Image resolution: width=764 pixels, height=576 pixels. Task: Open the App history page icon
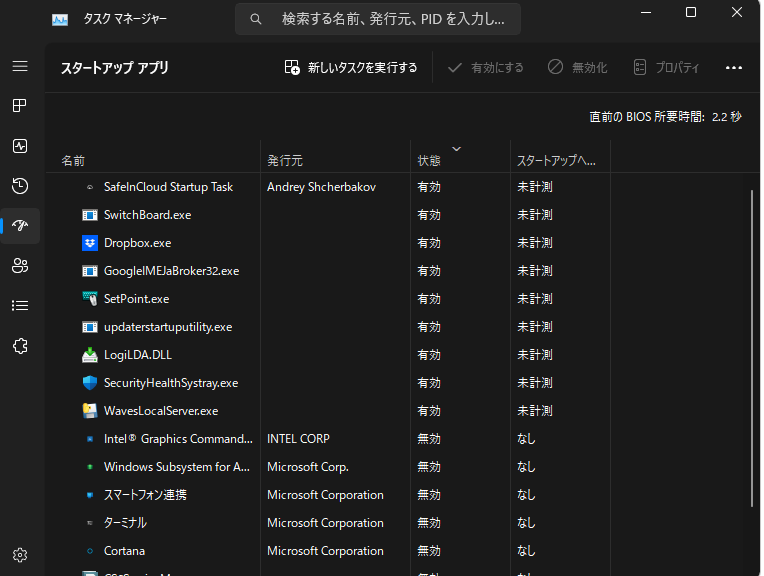[x=20, y=186]
